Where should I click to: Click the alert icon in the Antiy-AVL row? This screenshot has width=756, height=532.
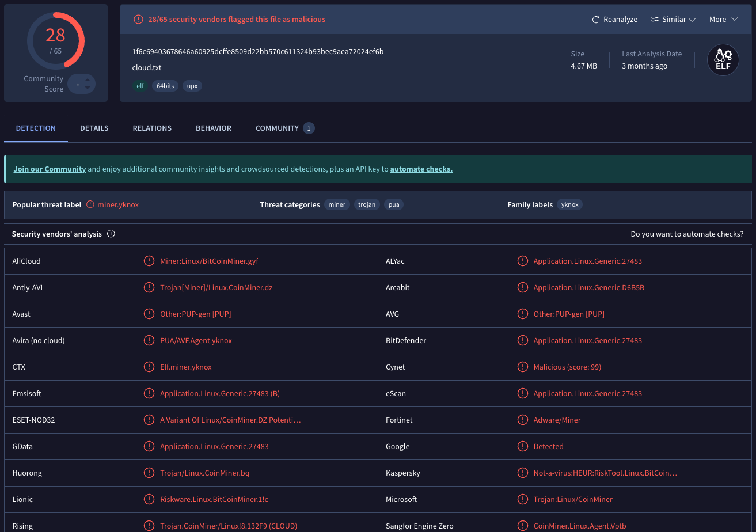pyautogui.click(x=149, y=287)
